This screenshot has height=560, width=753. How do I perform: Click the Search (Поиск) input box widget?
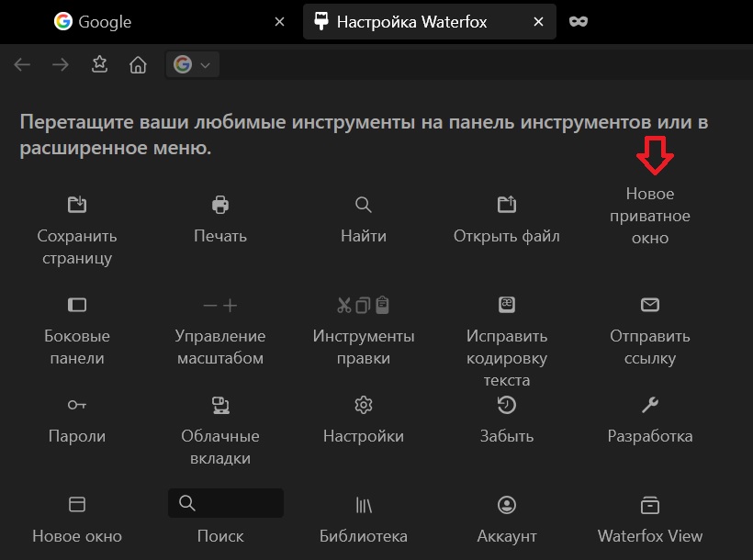pos(226,503)
